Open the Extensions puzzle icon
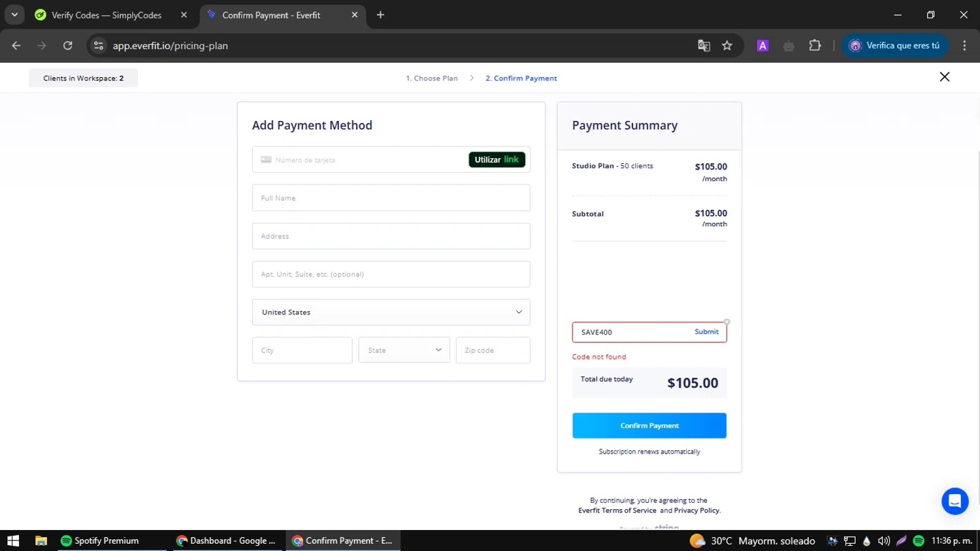The width and height of the screenshot is (980, 551). point(815,46)
